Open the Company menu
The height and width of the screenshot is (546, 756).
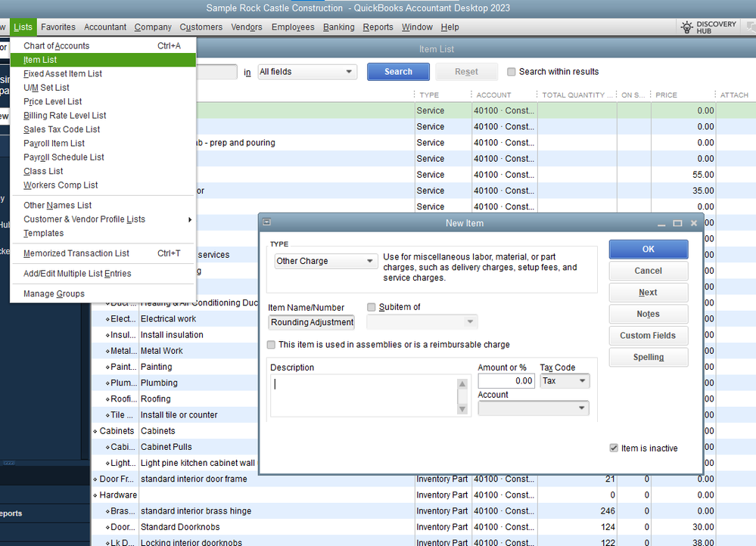(153, 27)
